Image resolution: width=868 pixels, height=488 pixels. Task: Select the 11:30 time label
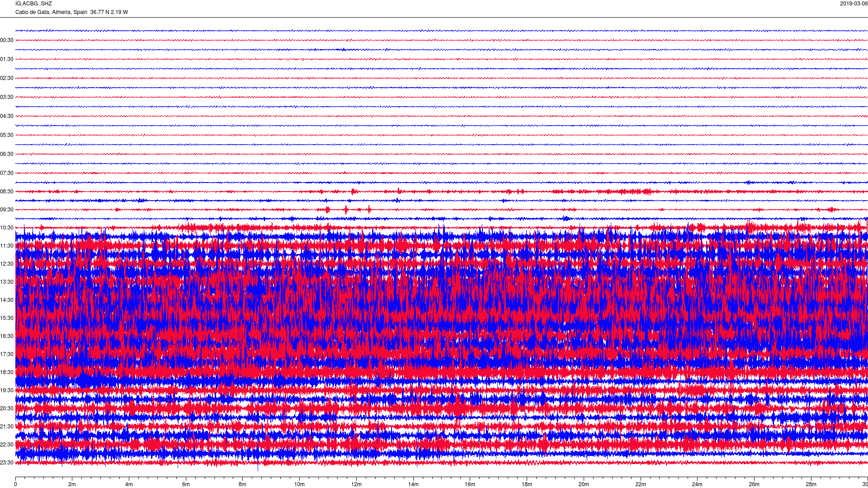(7, 246)
